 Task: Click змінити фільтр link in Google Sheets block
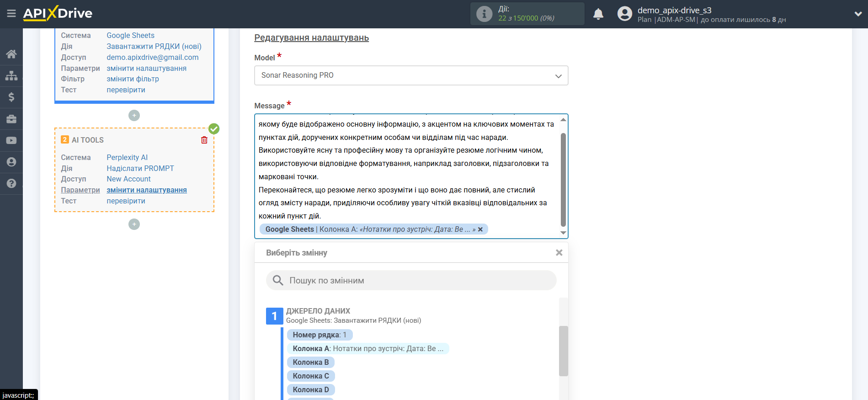point(133,79)
